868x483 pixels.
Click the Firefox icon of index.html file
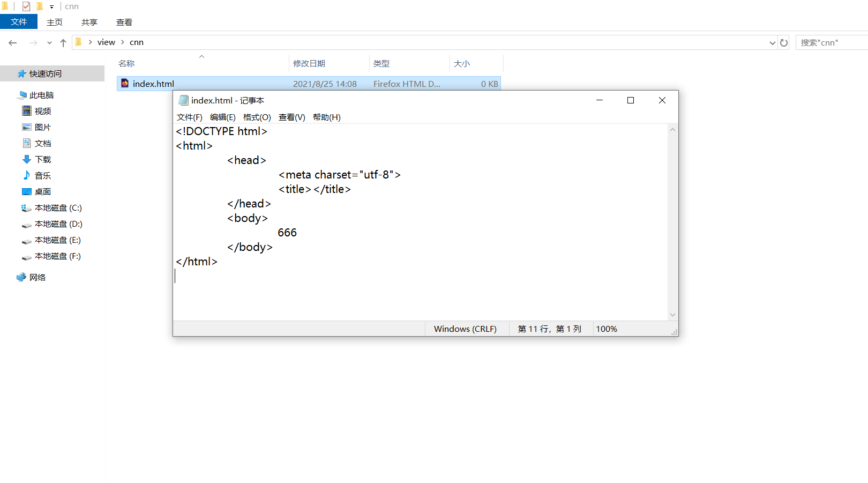[x=125, y=83]
